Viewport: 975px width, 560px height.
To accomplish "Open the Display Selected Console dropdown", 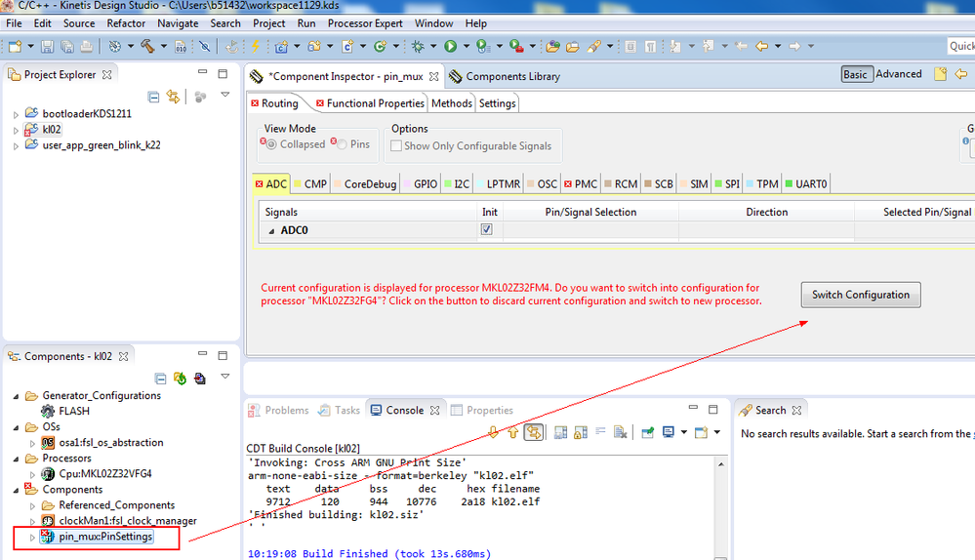I will pos(683,432).
